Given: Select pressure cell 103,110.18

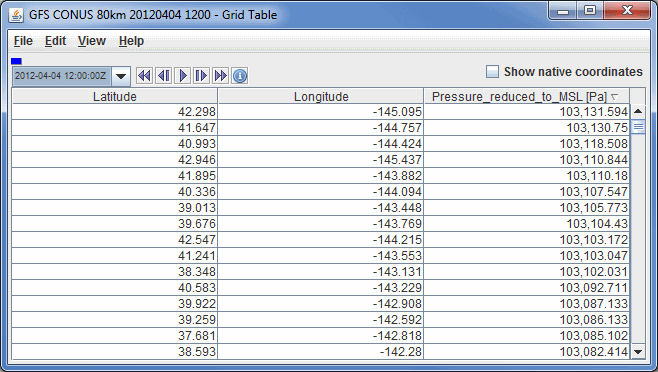Looking at the screenshot, I should pos(527,176).
